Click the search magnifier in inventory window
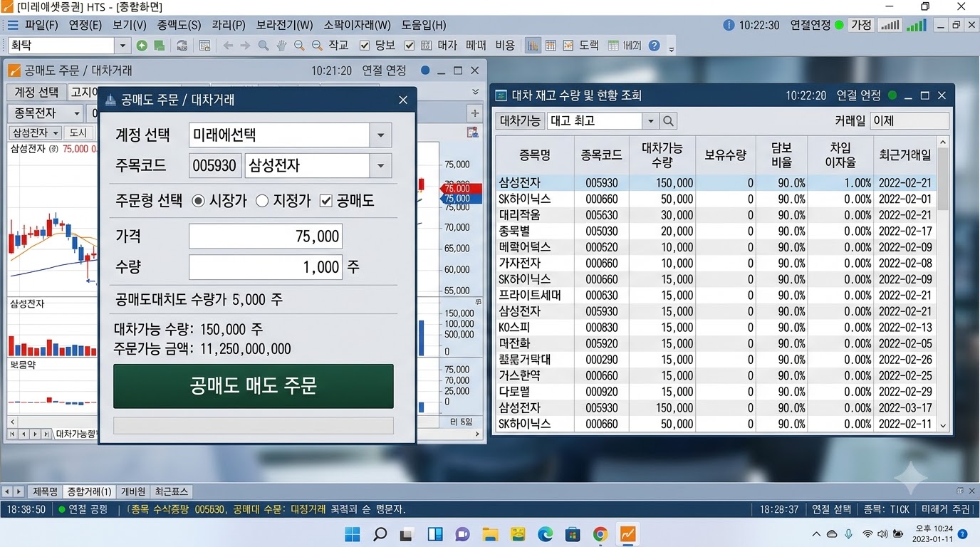This screenshot has width=980, height=547. click(668, 121)
